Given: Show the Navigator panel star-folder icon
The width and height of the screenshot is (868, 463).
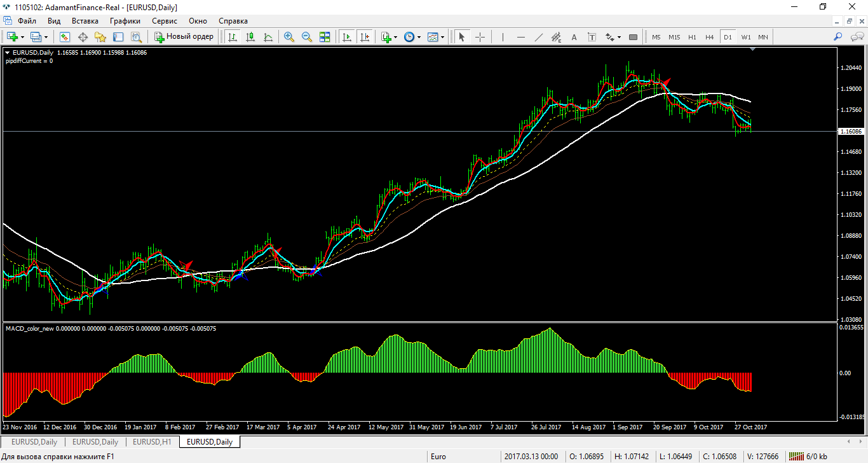Looking at the screenshot, I should [x=100, y=37].
